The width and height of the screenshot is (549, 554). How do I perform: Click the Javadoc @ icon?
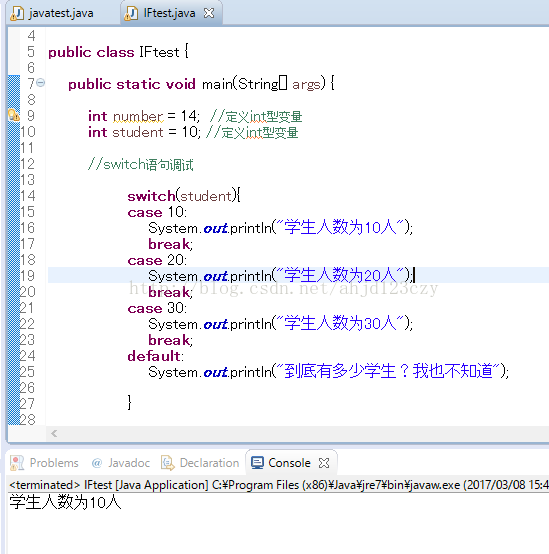96,463
